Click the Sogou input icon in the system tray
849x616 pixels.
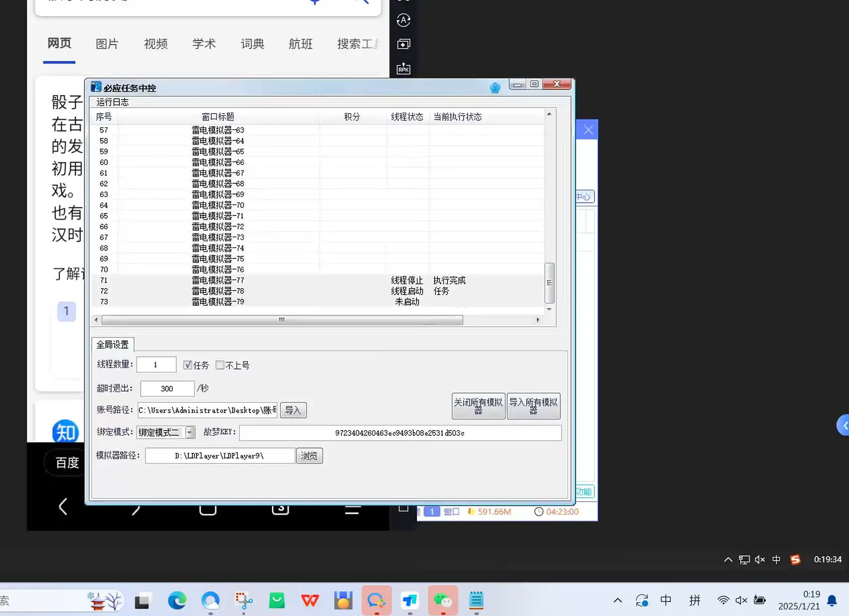click(x=796, y=559)
